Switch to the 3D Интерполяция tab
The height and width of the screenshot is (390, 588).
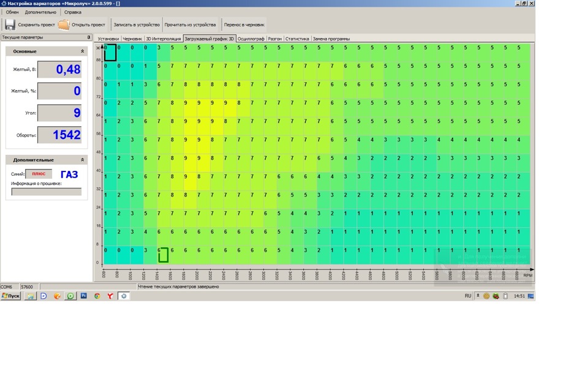point(163,39)
